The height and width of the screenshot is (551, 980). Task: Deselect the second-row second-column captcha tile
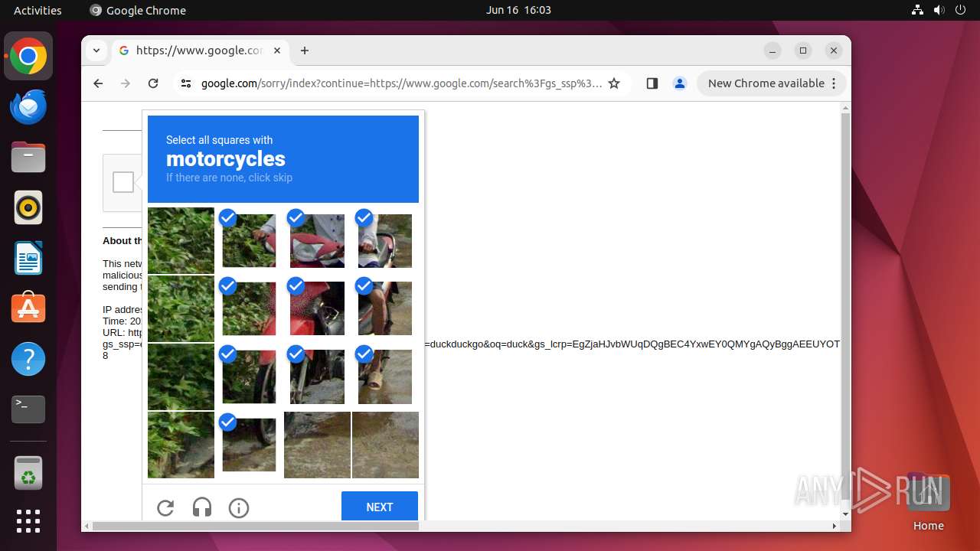tap(249, 308)
